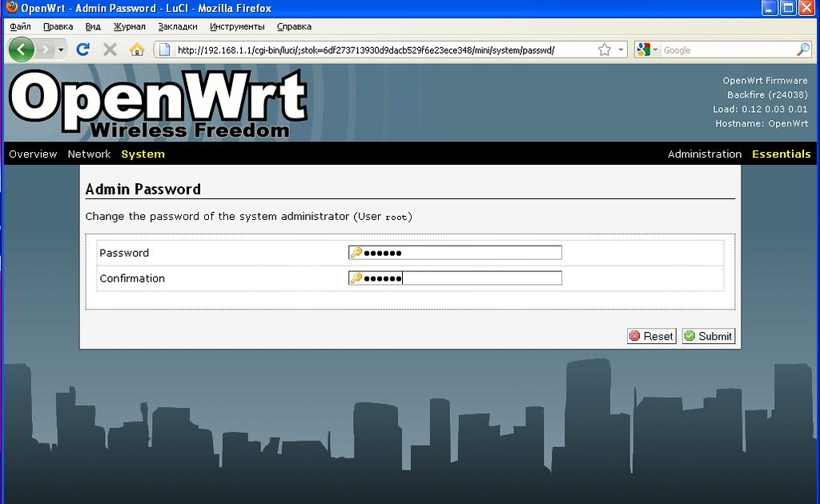Click the key icon in Password field
The width and height of the screenshot is (820, 504).
pos(356,253)
